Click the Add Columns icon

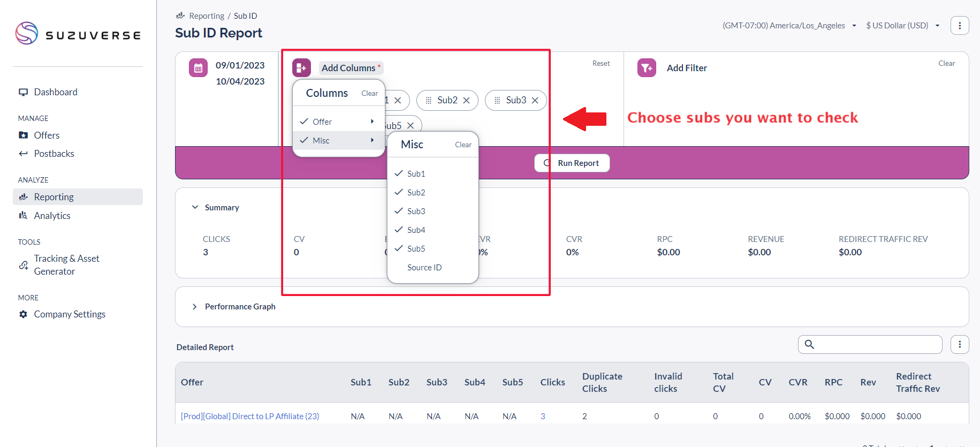click(x=301, y=68)
